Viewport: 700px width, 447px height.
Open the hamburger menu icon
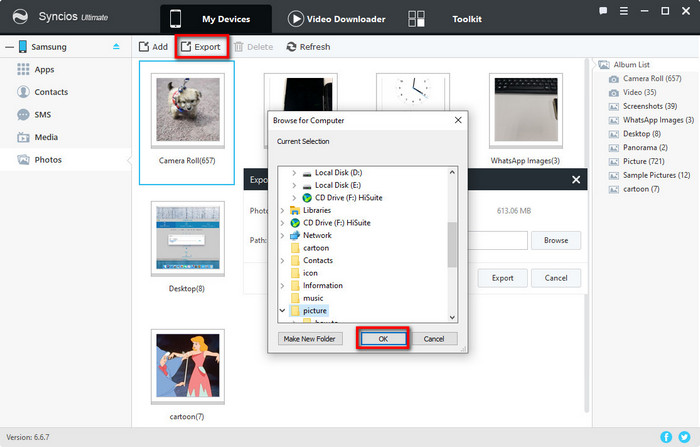pos(624,11)
